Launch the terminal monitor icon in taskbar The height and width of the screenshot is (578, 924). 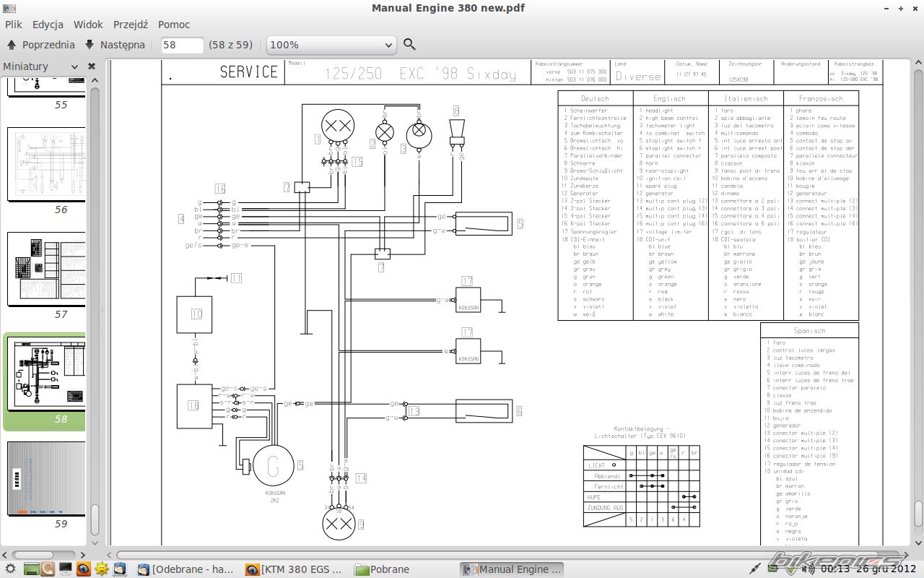tap(66, 569)
